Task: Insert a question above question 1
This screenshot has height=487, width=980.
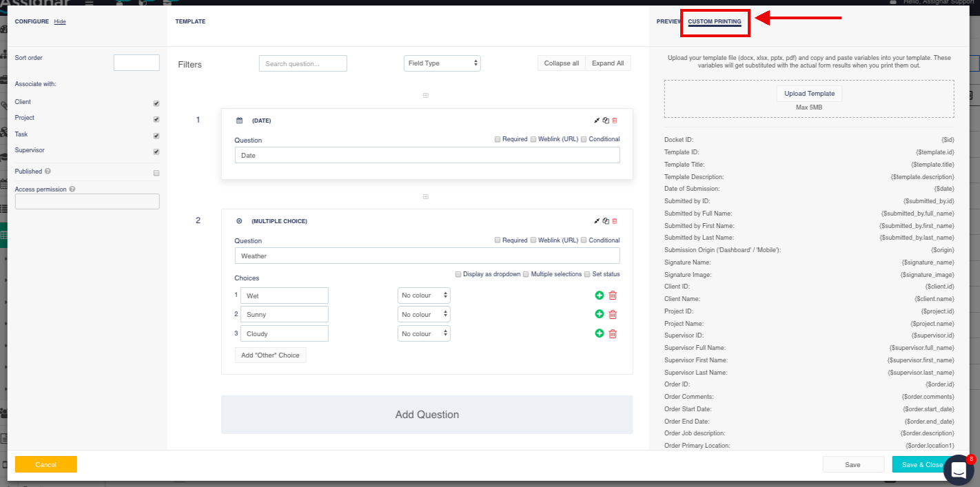Action: click(x=426, y=96)
